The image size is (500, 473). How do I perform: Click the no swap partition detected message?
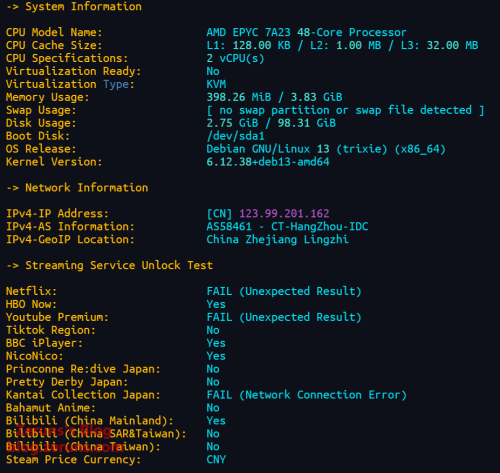pos(345,110)
